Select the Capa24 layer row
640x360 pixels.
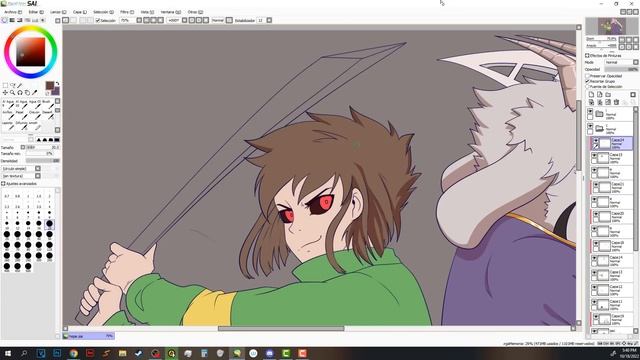[611, 143]
